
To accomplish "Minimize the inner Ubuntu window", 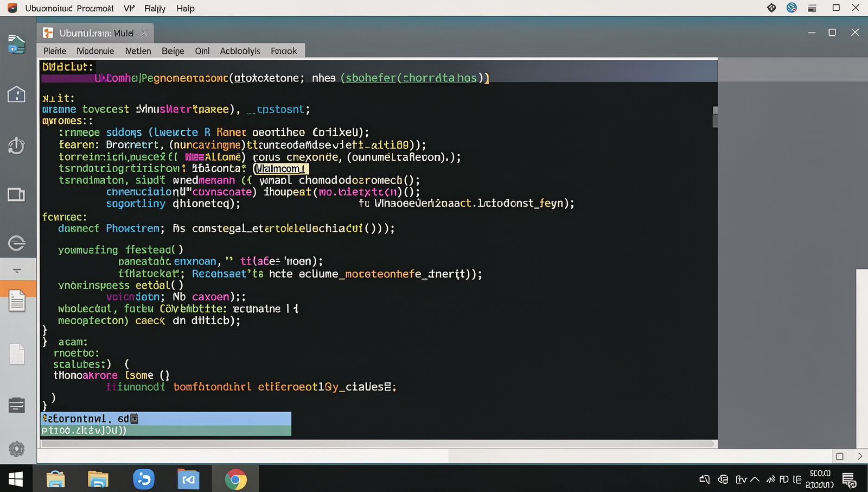I will pyautogui.click(x=812, y=33).
